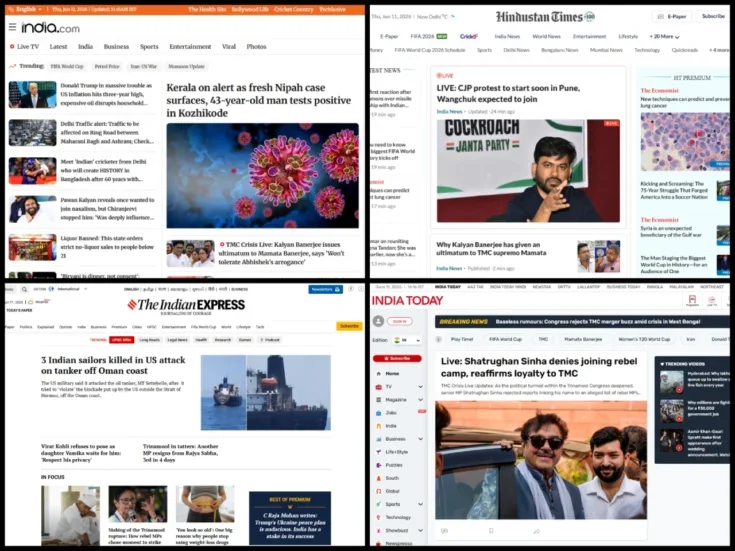The image size is (735, 551).
Task: Open UPSC Offer trending chip on Indian Express
Action: tap(121, 340)
